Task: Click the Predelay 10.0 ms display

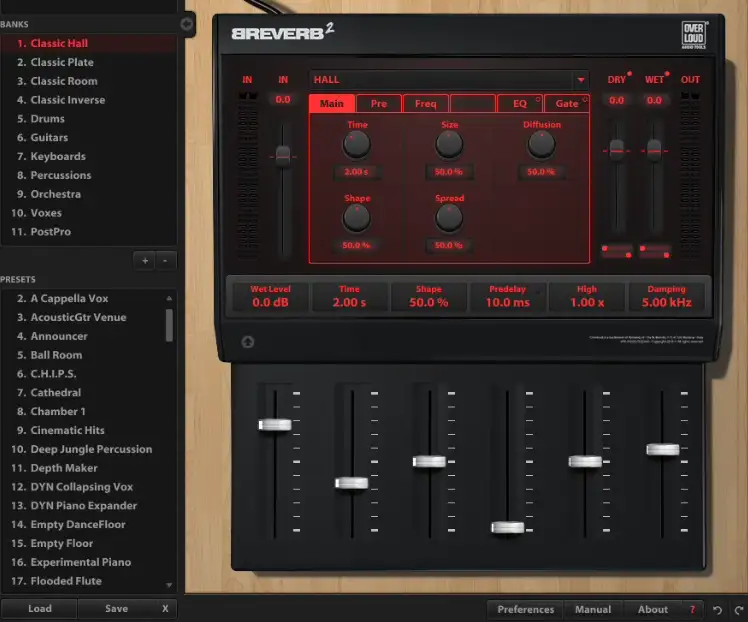Action: 508,297
